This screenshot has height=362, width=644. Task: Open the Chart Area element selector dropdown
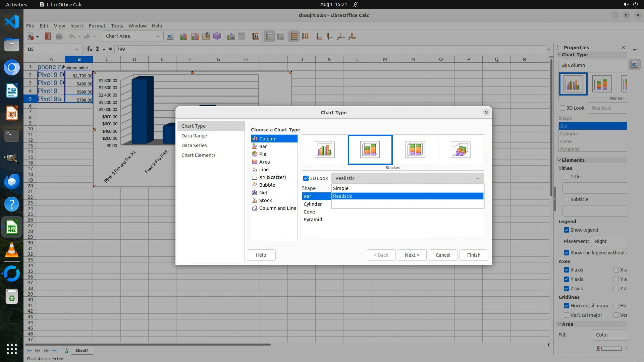[x=157, y=36]
